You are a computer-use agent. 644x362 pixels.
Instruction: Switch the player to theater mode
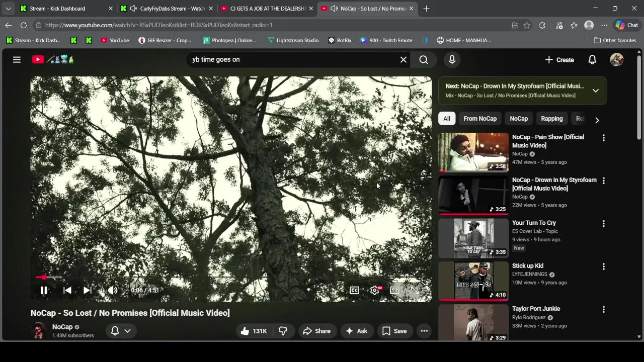[x=395, y=290]
